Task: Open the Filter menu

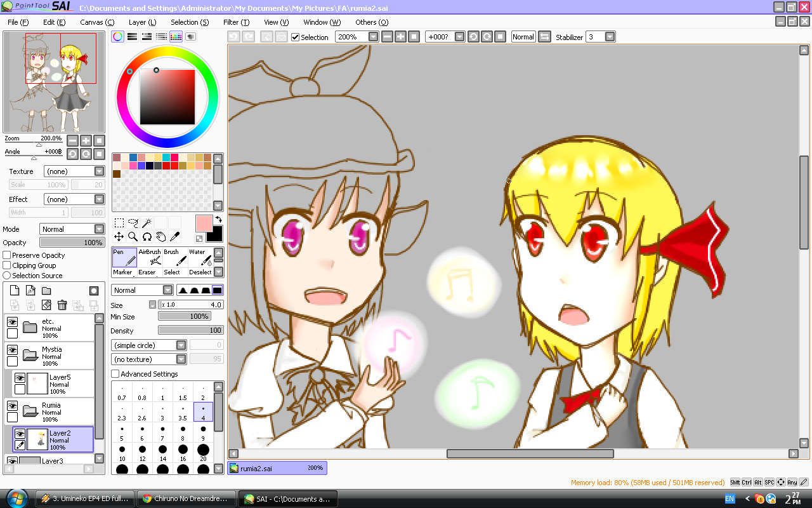Action: click(236, 22)
